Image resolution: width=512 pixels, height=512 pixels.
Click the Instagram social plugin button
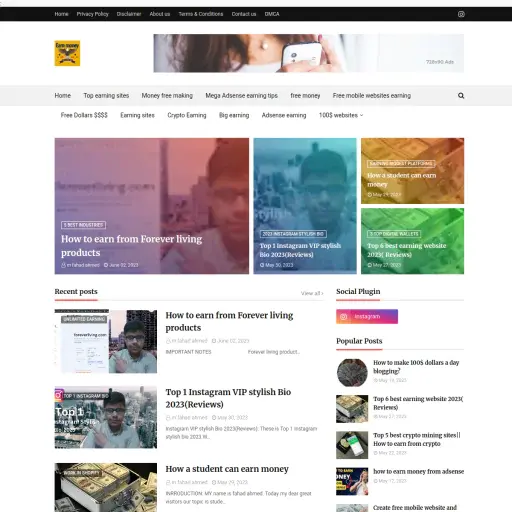point(367,316)
